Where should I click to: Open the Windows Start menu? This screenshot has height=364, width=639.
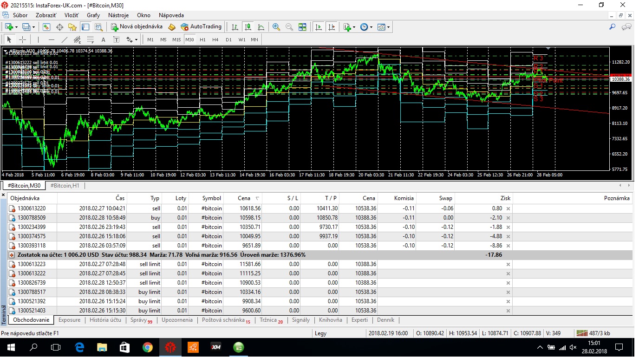[x=11, y=347]
